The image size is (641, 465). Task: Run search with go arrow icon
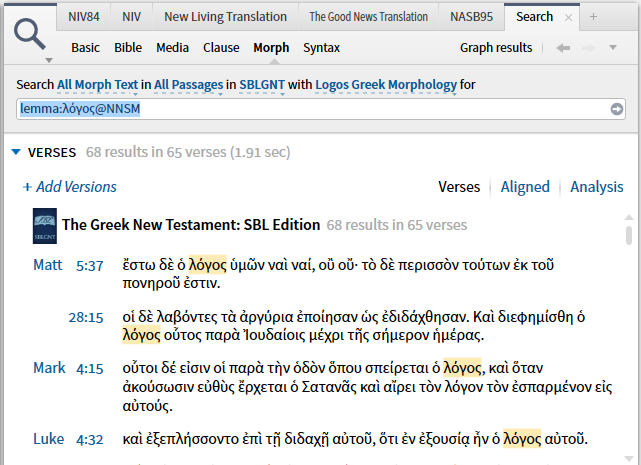(616, 109)
